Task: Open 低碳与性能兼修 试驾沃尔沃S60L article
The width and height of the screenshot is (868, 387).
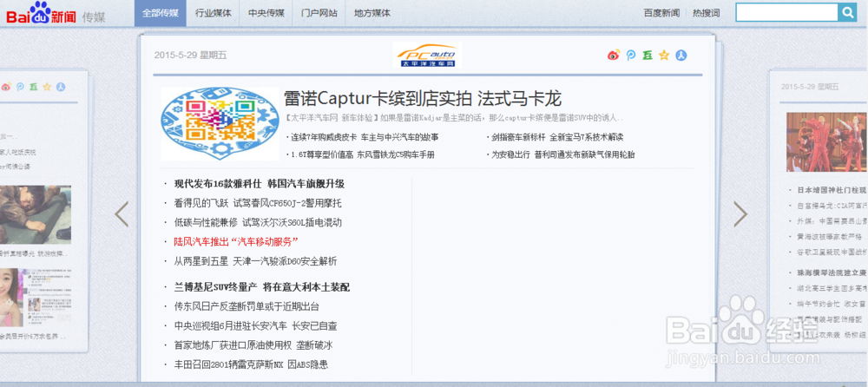Action: point(258,222)
